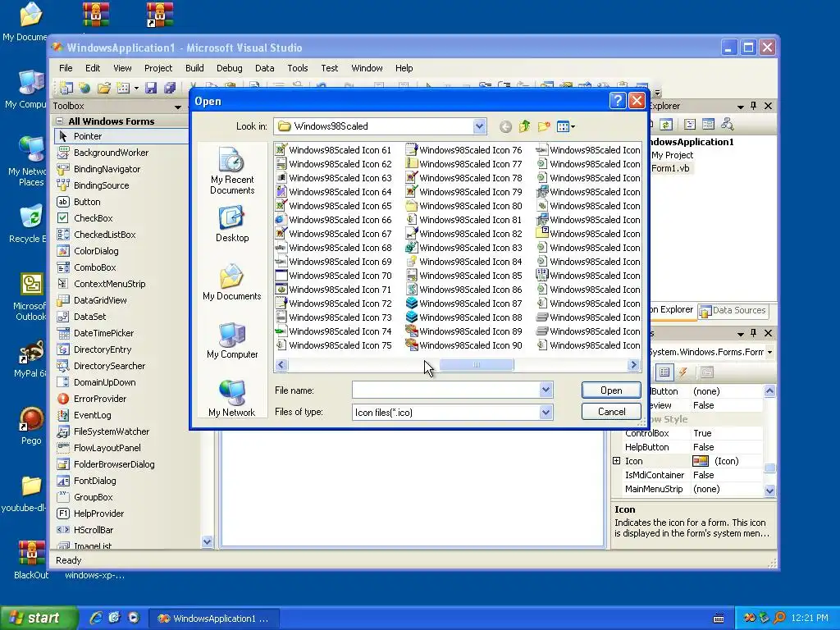Click the file list horizontal scrollbar thumb

[x=477, y=365]
